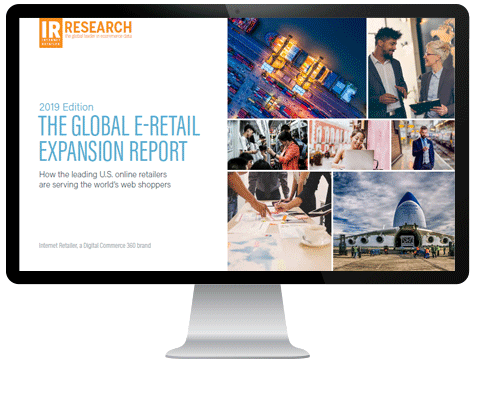
Task: Click the orange IR logo box
Action: [x=51, y=33]
